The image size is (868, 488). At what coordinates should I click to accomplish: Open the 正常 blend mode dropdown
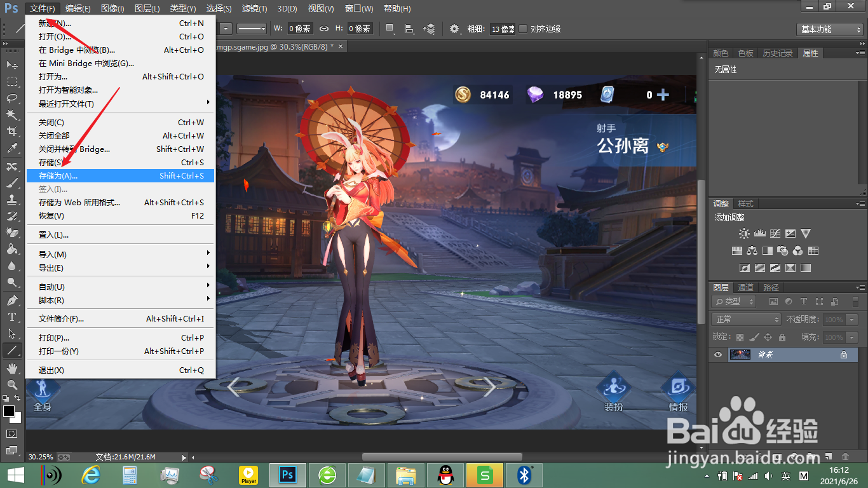(746, 319)
